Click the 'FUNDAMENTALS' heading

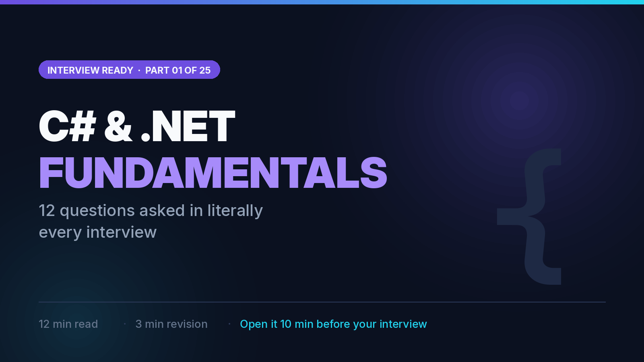(213, 173)
